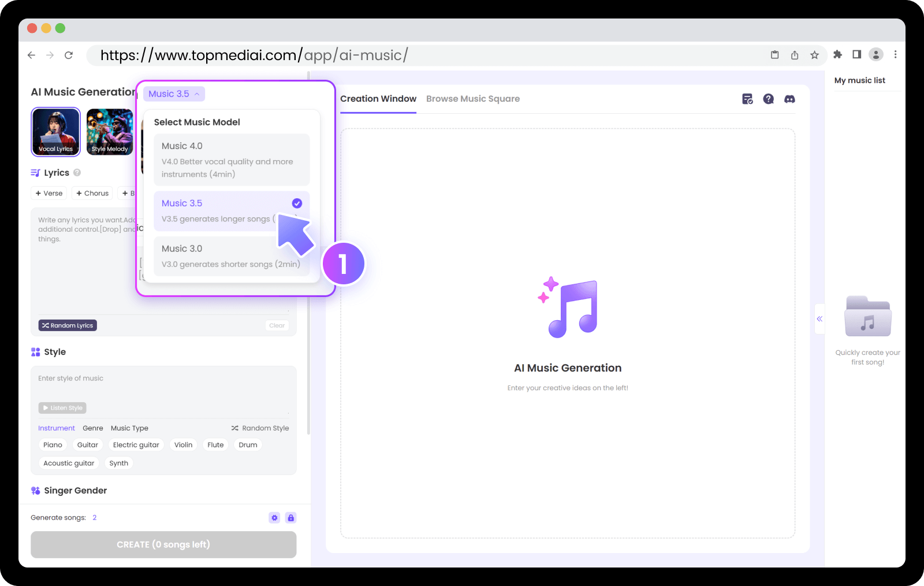Image resolution: width=924 pixels, height=586 pixels.
Task: Toggle the Flute instrument tag
Action: pyautogui.click(x=215, y=445)
